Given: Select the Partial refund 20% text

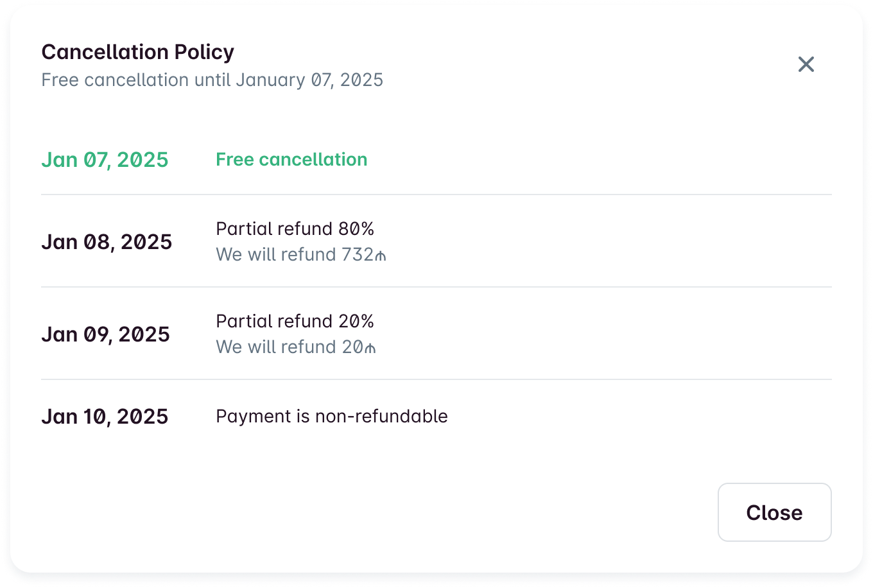Looking at the screenshot, I should click(x=295, y=322).
